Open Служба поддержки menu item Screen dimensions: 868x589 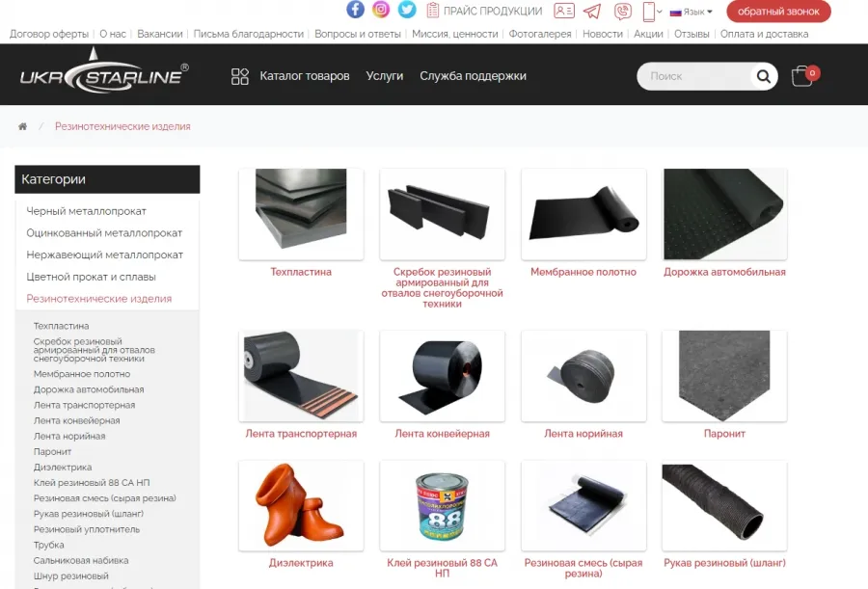click(473, 76)
